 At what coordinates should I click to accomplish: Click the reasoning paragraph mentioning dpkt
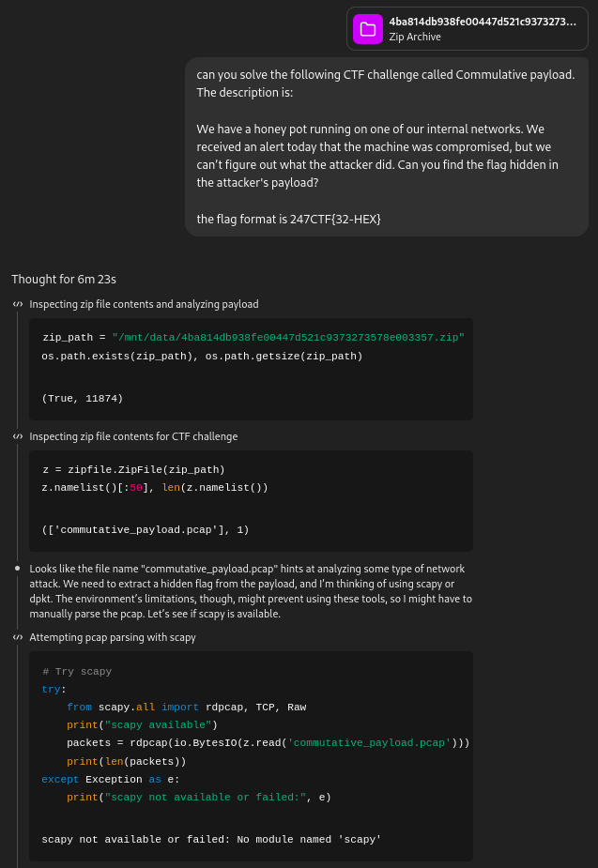point(251,590)
